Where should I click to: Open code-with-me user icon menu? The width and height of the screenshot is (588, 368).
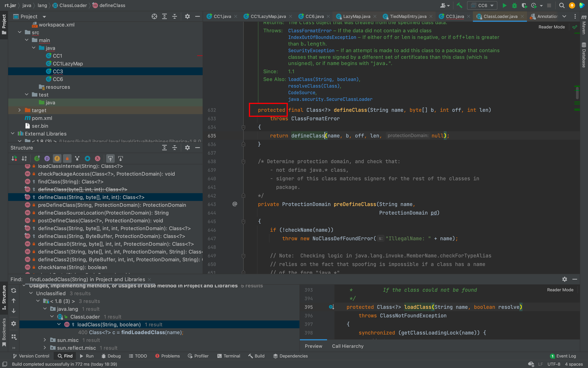coord(445,5)
